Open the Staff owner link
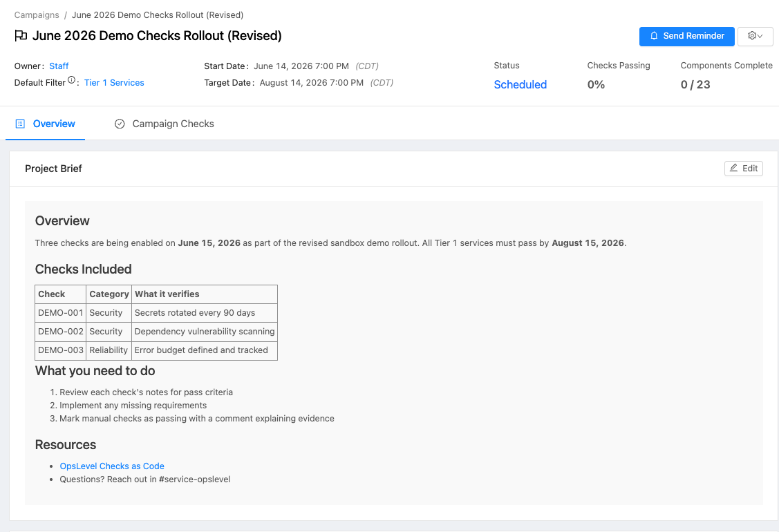The height and width of the screenshot is (532, 779). (x=59, y=66)
